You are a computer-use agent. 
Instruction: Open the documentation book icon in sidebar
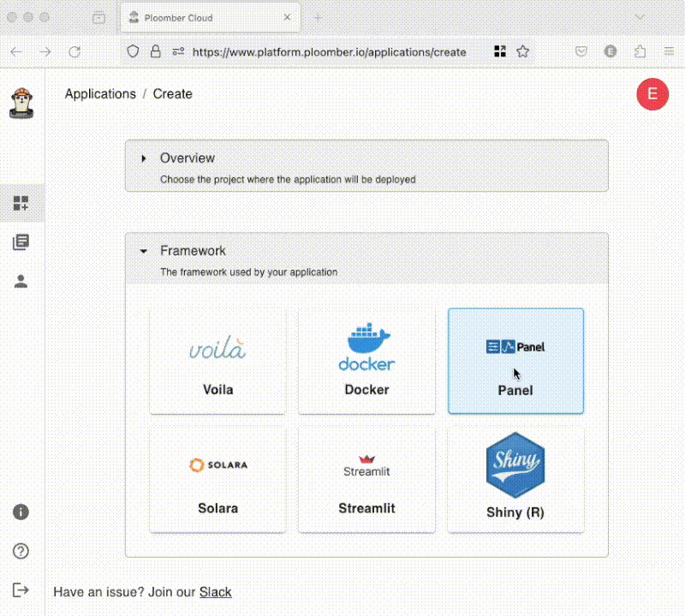[21, 242]
